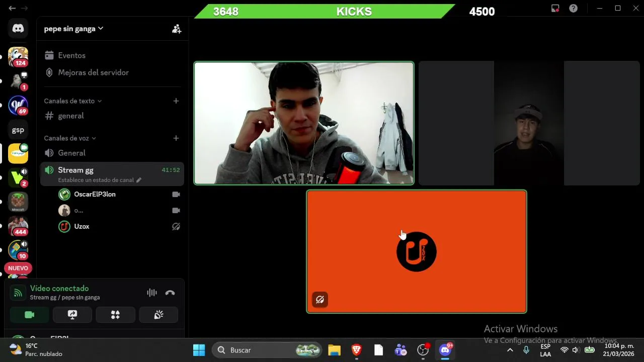This screenshot has height=362, width=644.
Task: Open server icon with badge 1
Action: [x=18, y=81]
